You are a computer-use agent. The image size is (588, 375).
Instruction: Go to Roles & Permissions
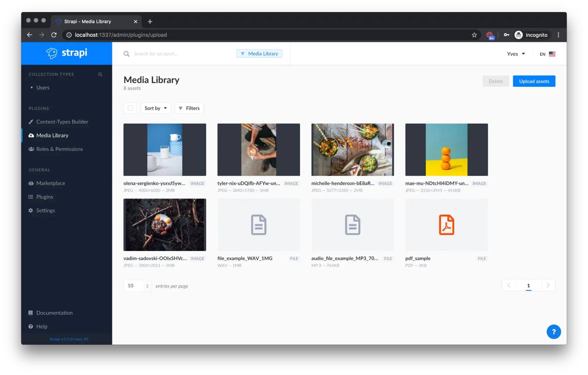pos(59,149)
